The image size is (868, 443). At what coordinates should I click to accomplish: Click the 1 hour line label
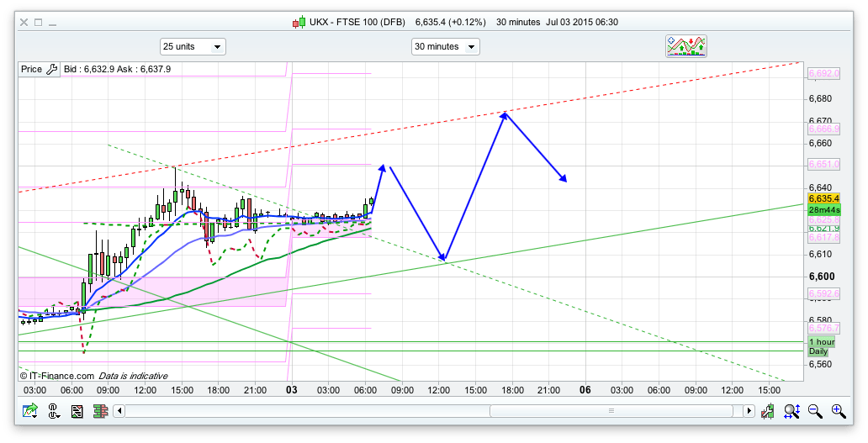click(822, 342)
